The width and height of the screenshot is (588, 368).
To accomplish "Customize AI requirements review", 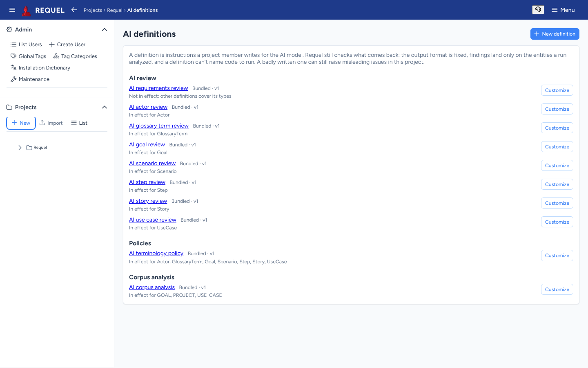I will coord(557,90).
